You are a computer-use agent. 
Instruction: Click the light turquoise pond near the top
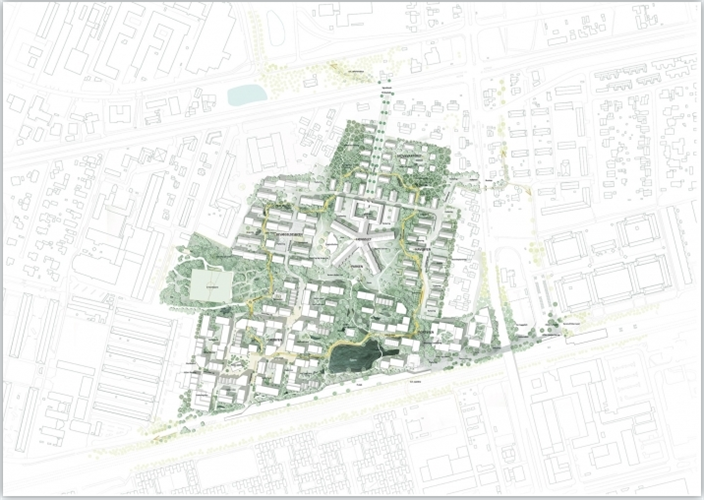click(246, 95)
